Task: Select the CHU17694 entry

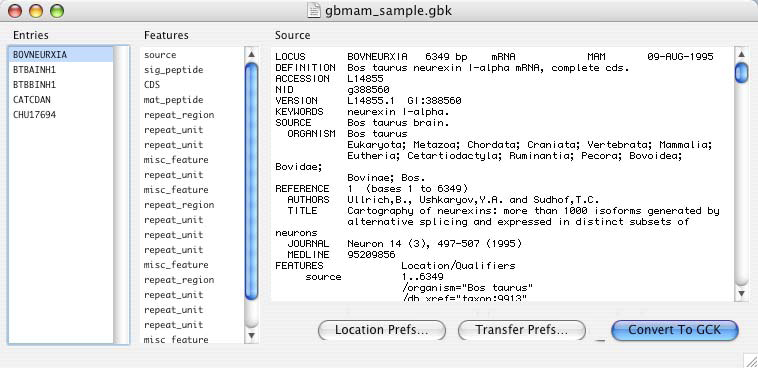Action: click(61, 115)
